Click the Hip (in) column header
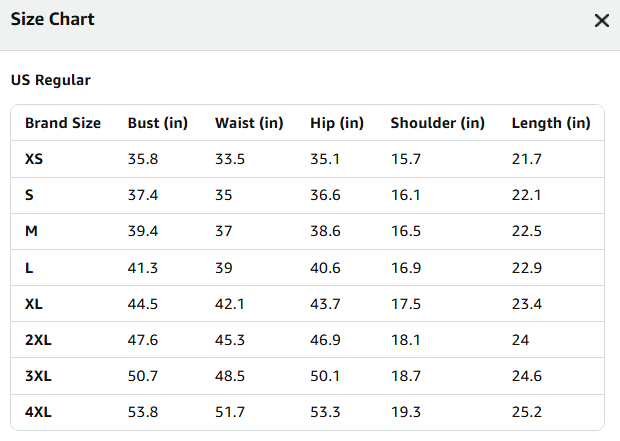 (337, 123)
